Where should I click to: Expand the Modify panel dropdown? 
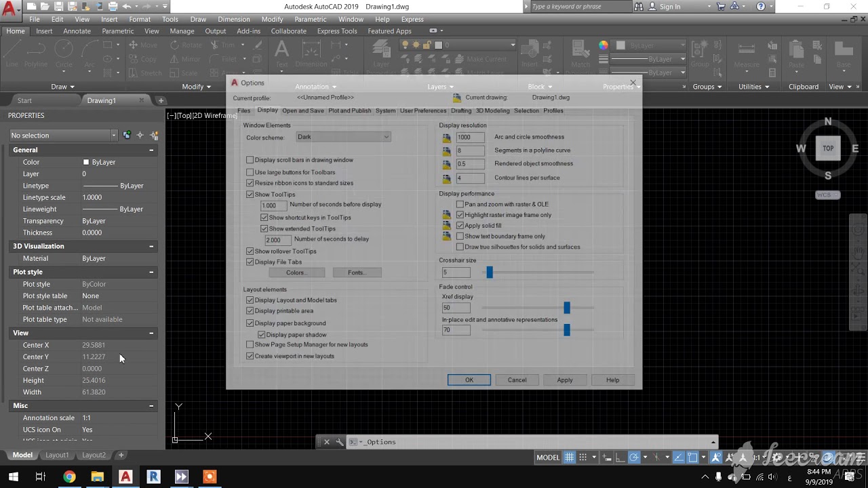(197, 87)
